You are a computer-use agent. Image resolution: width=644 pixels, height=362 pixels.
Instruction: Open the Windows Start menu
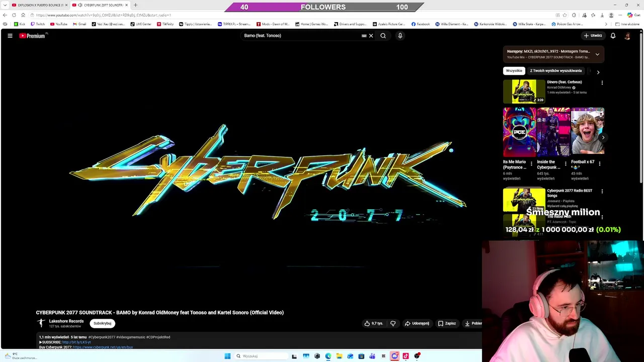pos(227,356)
